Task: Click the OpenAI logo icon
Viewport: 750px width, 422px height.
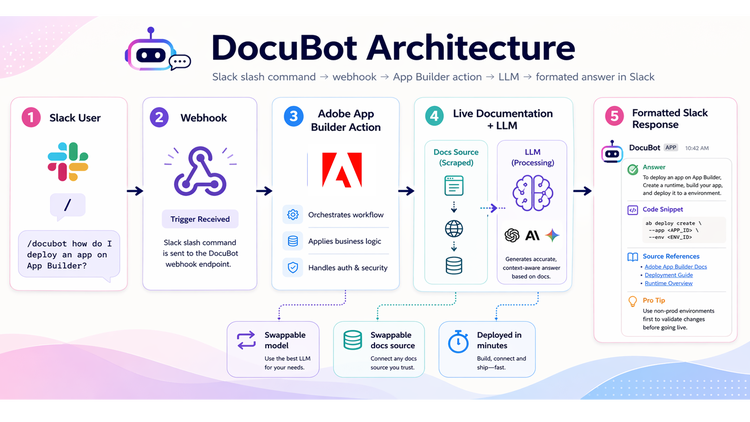Action: click(512, 235)
